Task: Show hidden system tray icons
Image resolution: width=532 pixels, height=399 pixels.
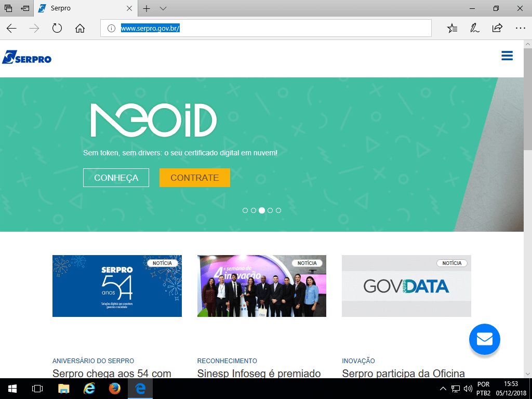Action: click(443, 388)
